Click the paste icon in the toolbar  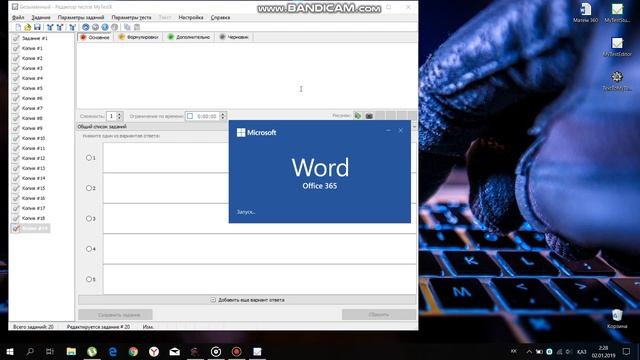[137, 27]
